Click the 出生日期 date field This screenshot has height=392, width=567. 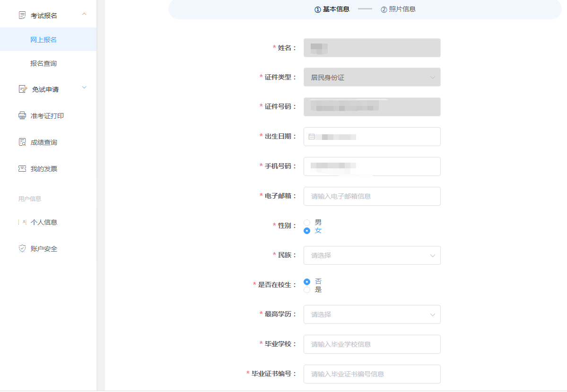372,137
